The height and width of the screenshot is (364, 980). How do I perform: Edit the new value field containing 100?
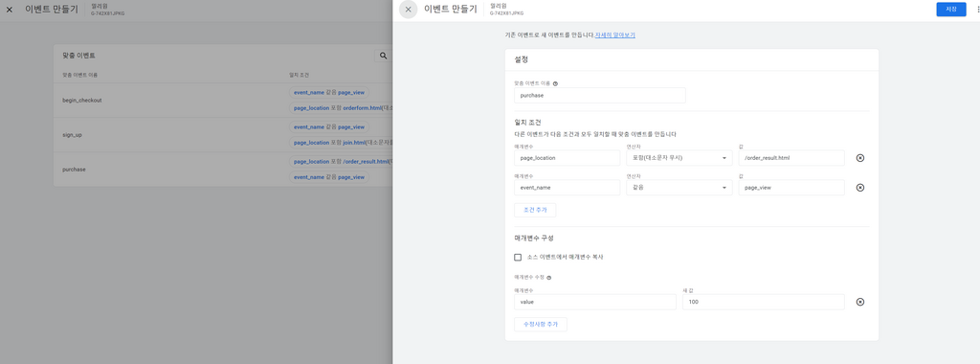[763, 302]
